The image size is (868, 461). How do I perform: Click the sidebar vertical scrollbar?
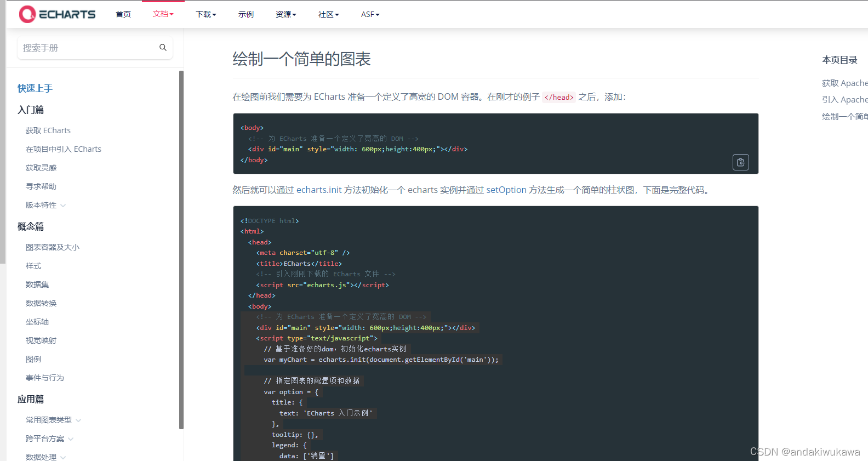(x=181, y=249)
